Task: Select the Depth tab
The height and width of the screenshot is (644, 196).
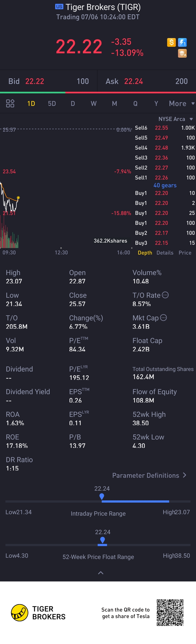Action: pyautogui.click(x=145, y=253)
